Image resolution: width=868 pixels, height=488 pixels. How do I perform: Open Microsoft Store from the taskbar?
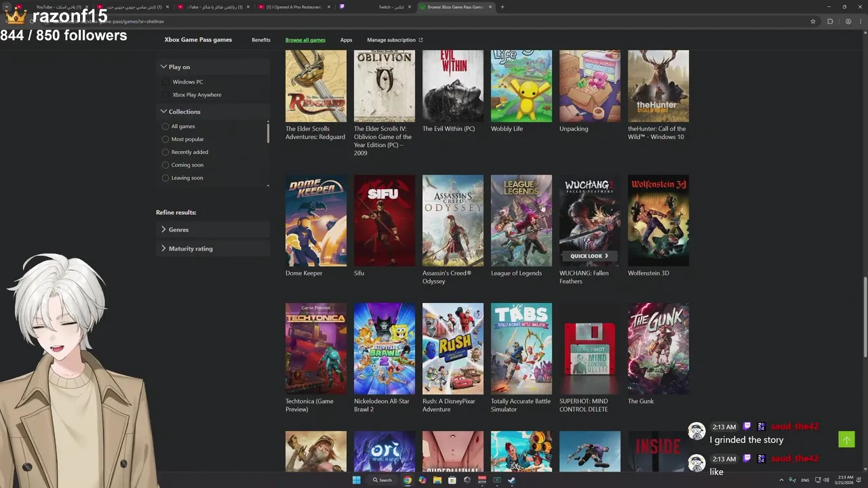452,480
